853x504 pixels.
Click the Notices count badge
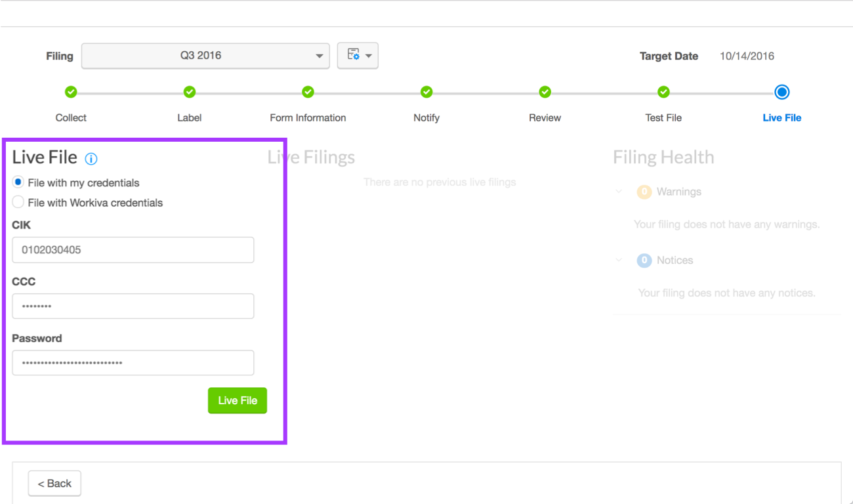click(644, 260)
